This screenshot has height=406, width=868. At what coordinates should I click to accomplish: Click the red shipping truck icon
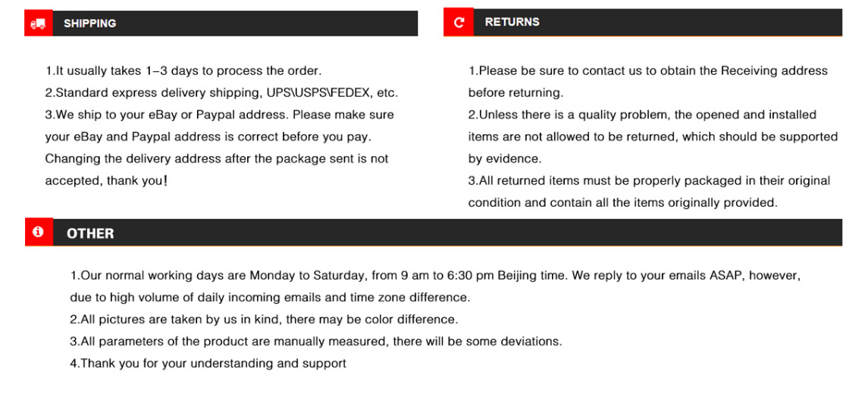pyautogui.click(x=38, y=23)
